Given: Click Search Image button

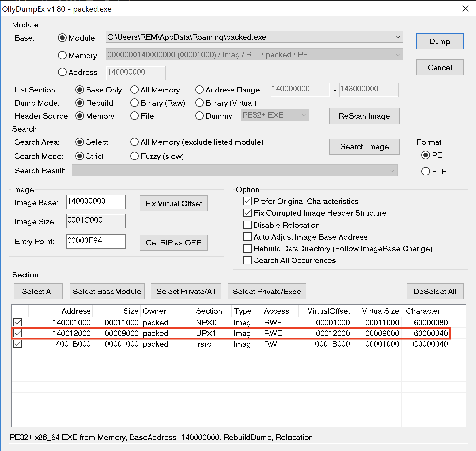Looking at the screenshot, I should [x=364, y=147].
